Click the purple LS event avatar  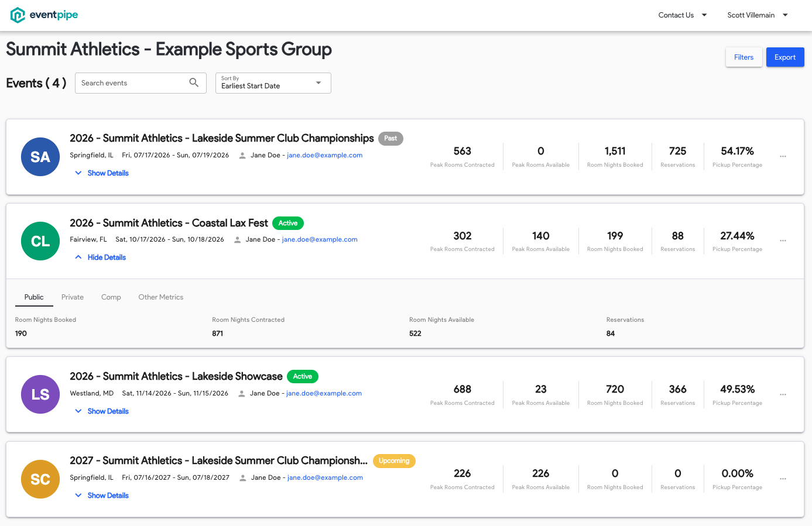[40, 394]
